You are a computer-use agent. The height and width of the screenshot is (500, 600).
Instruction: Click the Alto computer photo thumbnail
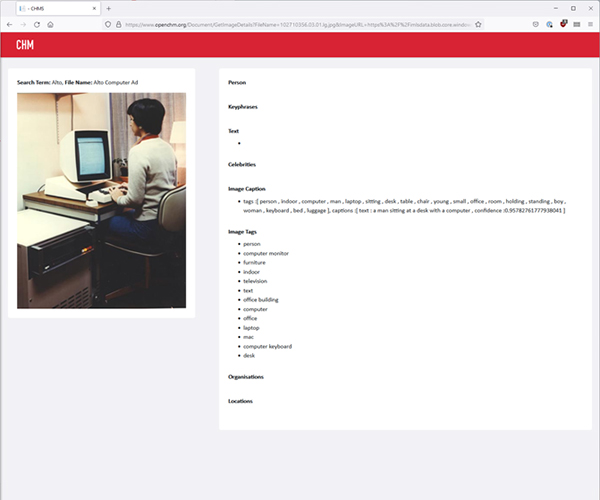pyautogui.click(x=101, y=200)
